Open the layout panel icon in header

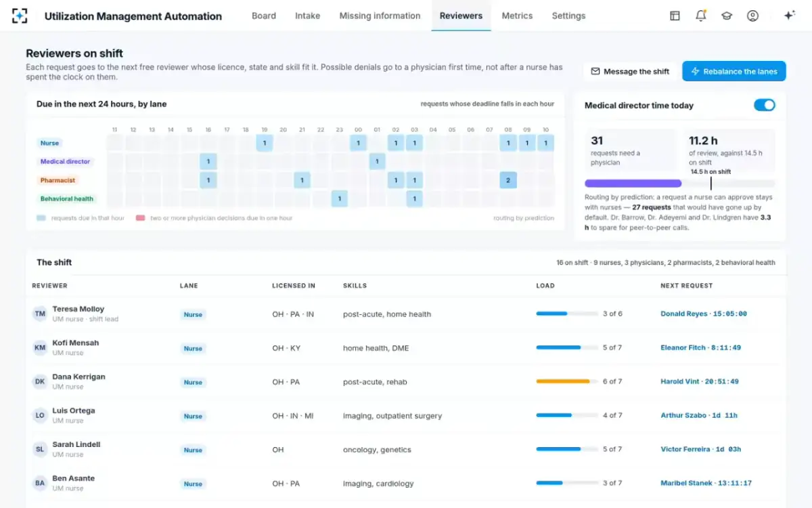(675, 16)
